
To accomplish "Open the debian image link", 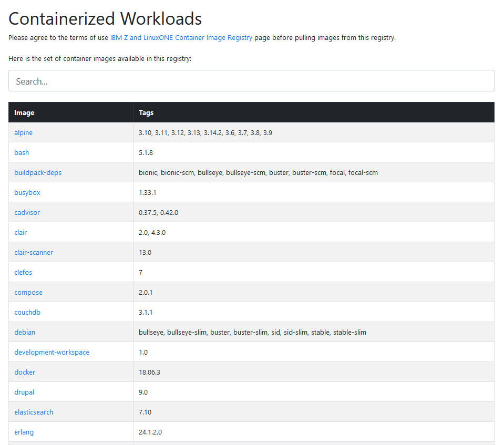I will coord(25,332).
